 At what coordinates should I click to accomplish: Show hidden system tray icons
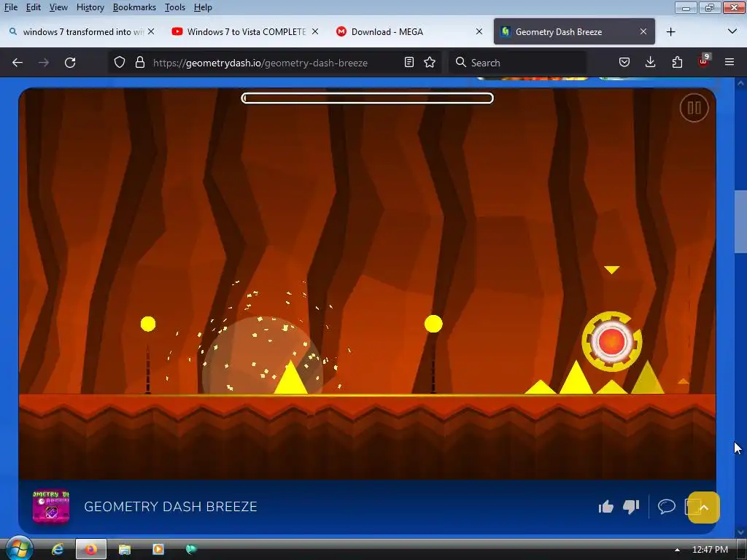point(677,550)
